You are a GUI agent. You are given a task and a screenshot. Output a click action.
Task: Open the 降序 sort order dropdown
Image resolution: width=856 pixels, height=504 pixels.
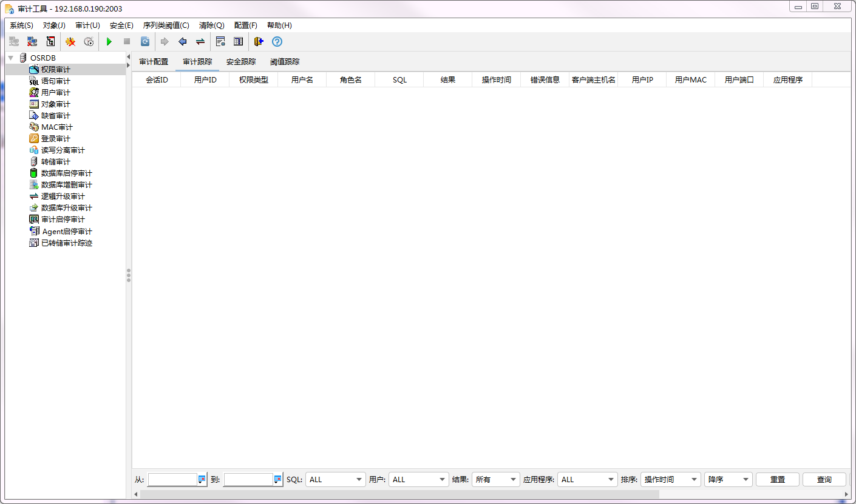tap(728, 480)
